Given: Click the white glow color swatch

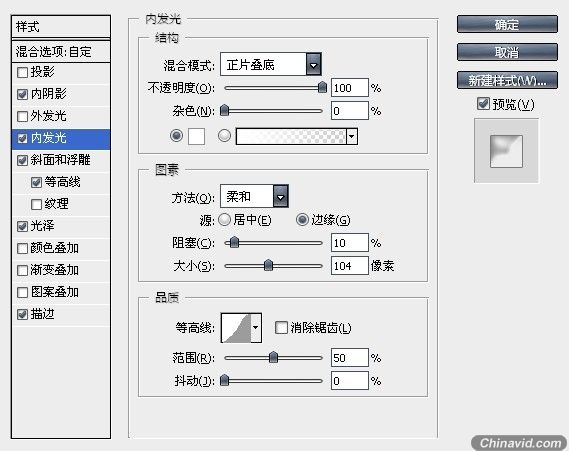Looking at the screenshot, I should point(196,136).
